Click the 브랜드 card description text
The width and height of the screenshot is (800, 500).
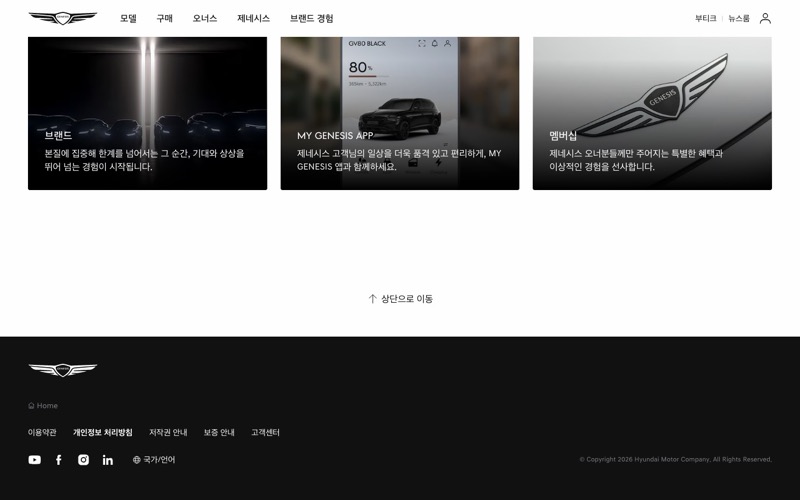tap(144, 160)
